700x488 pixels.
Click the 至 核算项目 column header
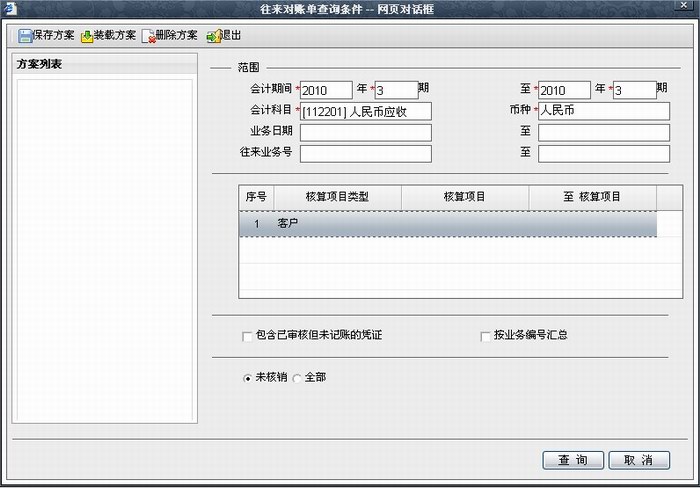592,197
